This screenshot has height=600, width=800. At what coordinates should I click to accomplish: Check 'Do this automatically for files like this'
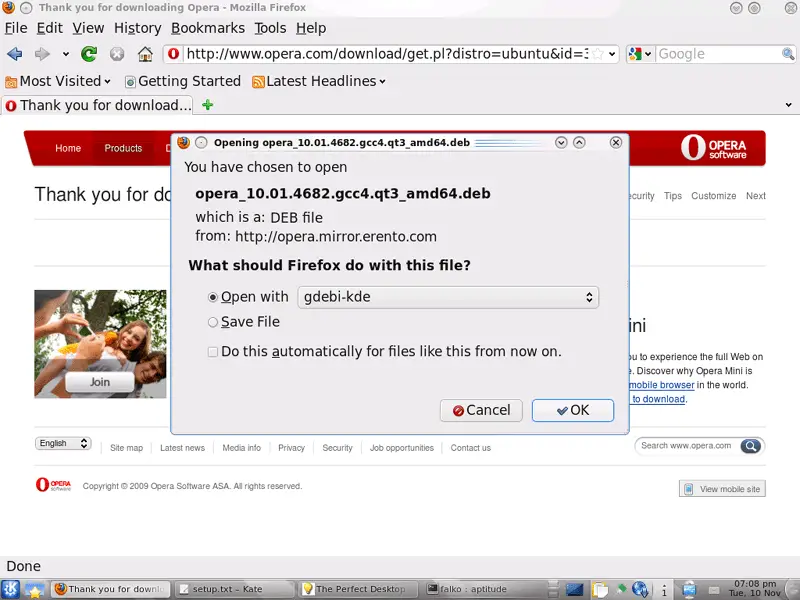tap(213, 352)
